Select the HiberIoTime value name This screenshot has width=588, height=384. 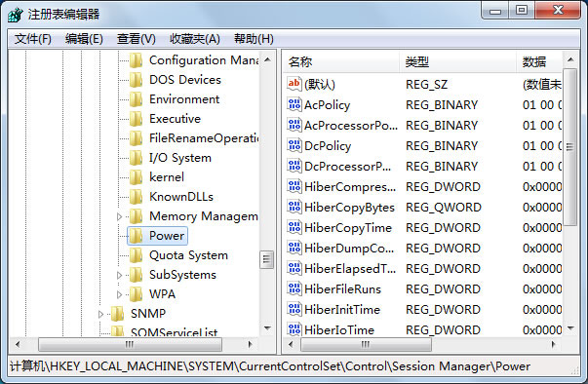click(339, 329)
